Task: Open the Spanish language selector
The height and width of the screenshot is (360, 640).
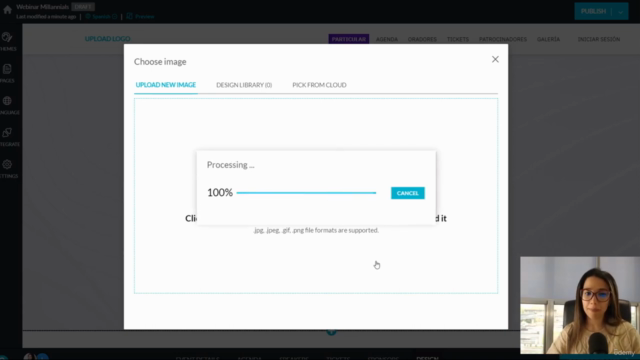Action: [x=101, y=16]
